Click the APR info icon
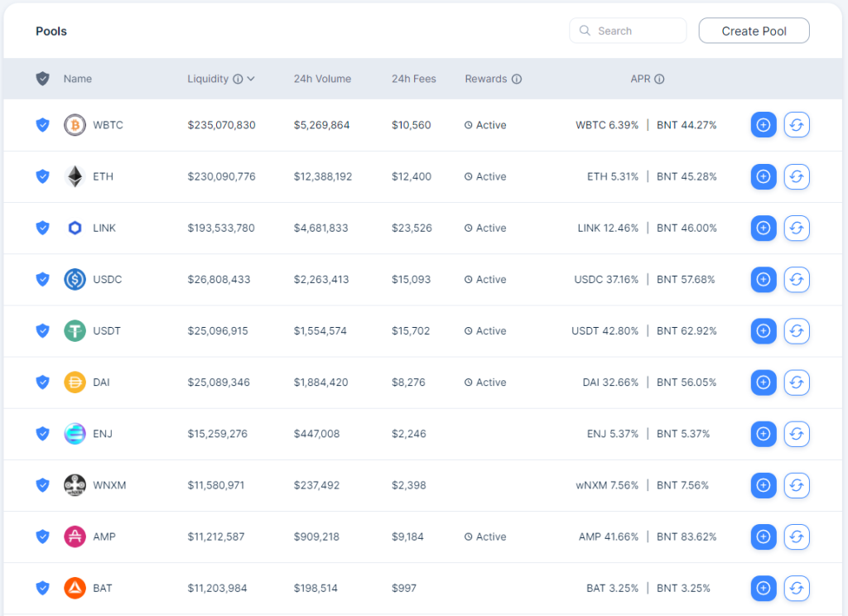Viewport: 848px width, 616px height. pos(659,79)
